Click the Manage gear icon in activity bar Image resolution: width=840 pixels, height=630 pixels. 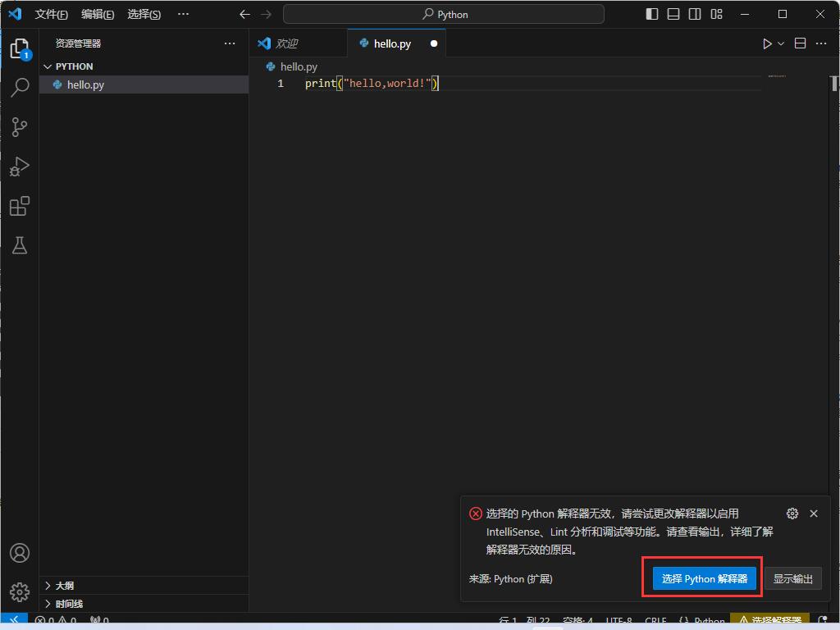(20, 591)
